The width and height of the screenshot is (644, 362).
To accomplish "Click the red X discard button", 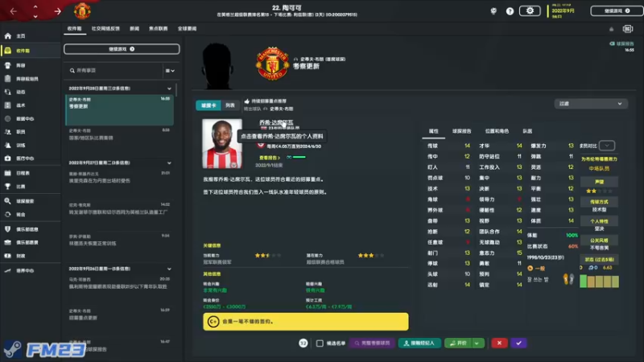I will (x=499, y=343).
